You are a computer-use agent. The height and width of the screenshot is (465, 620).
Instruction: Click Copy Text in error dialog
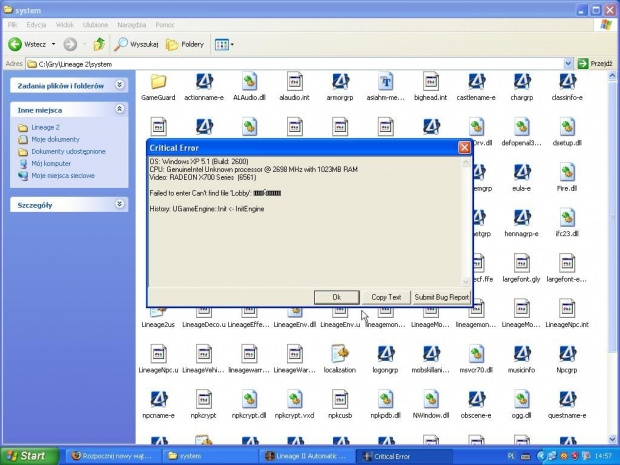pyautogui.click(x=386, y=297)
